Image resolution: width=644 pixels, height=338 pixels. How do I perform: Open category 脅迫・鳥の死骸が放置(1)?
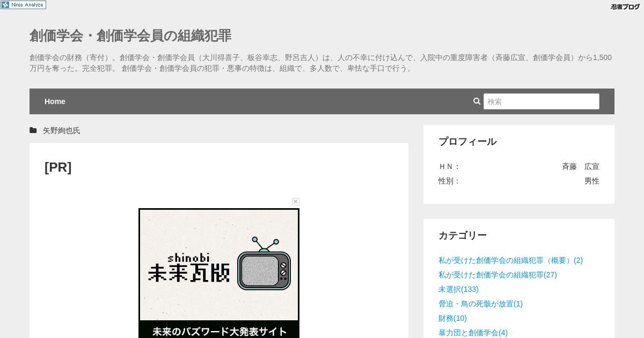(480, 304)
